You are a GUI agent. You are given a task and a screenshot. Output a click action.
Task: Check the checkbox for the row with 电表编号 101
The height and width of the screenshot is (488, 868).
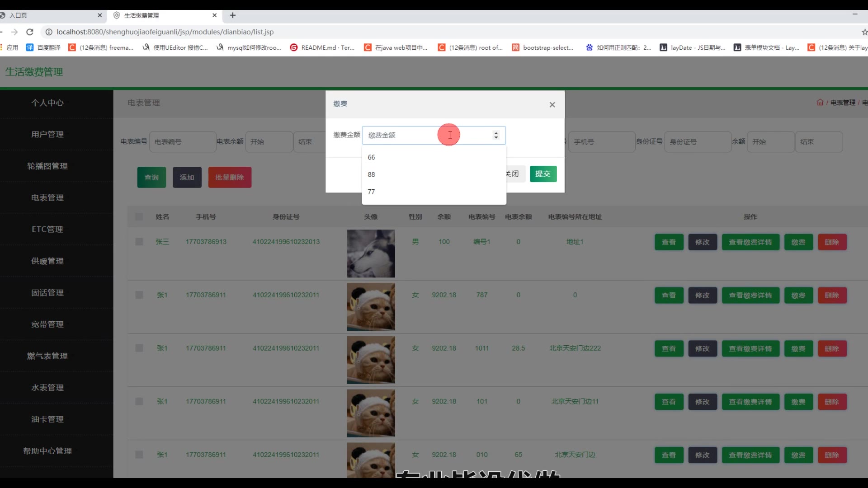(x=139, y=402)
